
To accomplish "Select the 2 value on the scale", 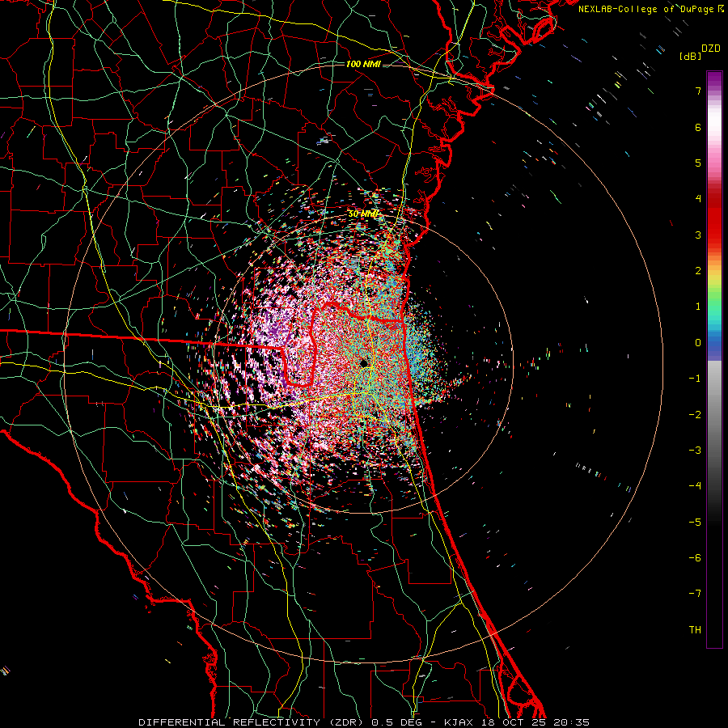I will [x=698, y=271].
